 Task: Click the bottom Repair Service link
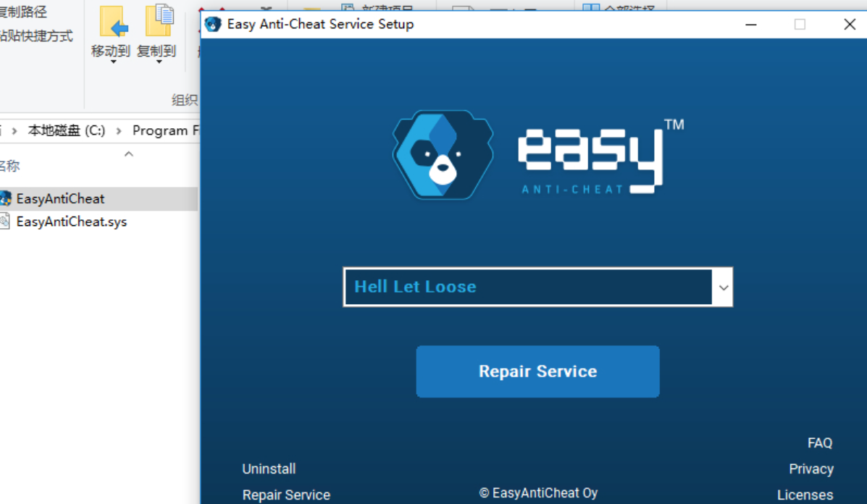click(x=286, y=495)
